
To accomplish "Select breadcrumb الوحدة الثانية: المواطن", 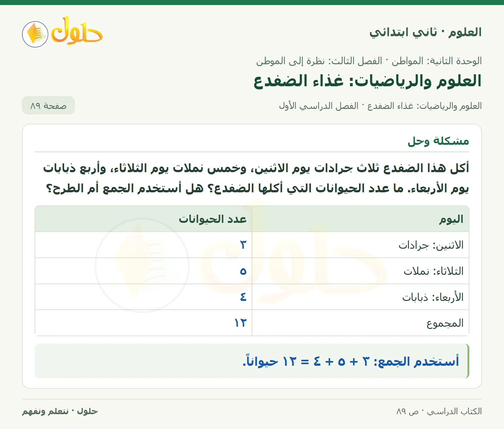I will pyautogui.click(x=437, y=61).
